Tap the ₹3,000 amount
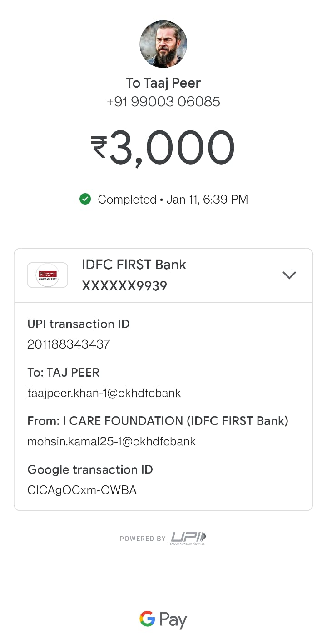The image size is (327, 644). click(x=163, y=148)
